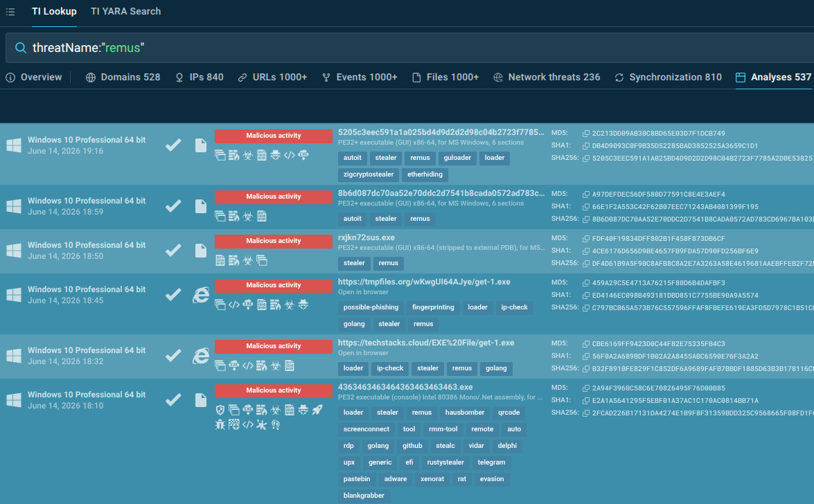The height and width of the screenshot is (504, 814).
Task: Click the Internet Explorer icon in the 18:45 row
Action: tap(200, 295)
